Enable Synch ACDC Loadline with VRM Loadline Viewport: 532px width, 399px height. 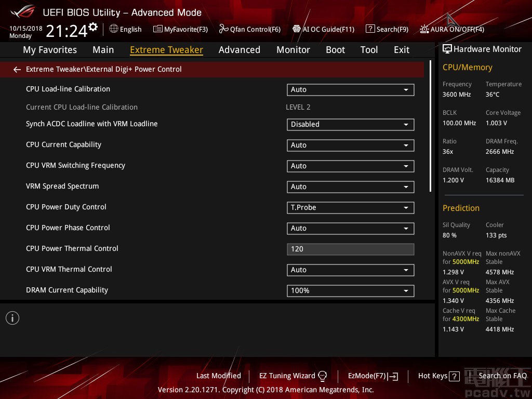350,125
